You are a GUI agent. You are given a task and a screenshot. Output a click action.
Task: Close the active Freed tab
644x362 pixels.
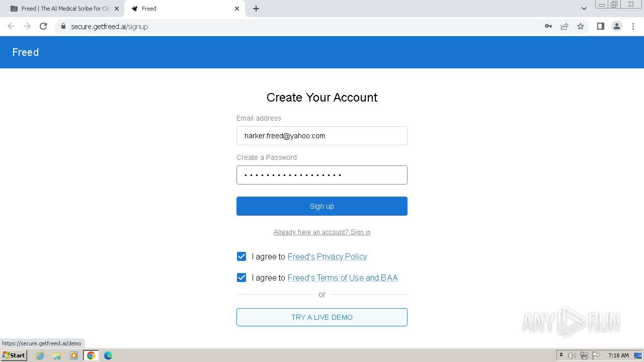pos(237,9)
